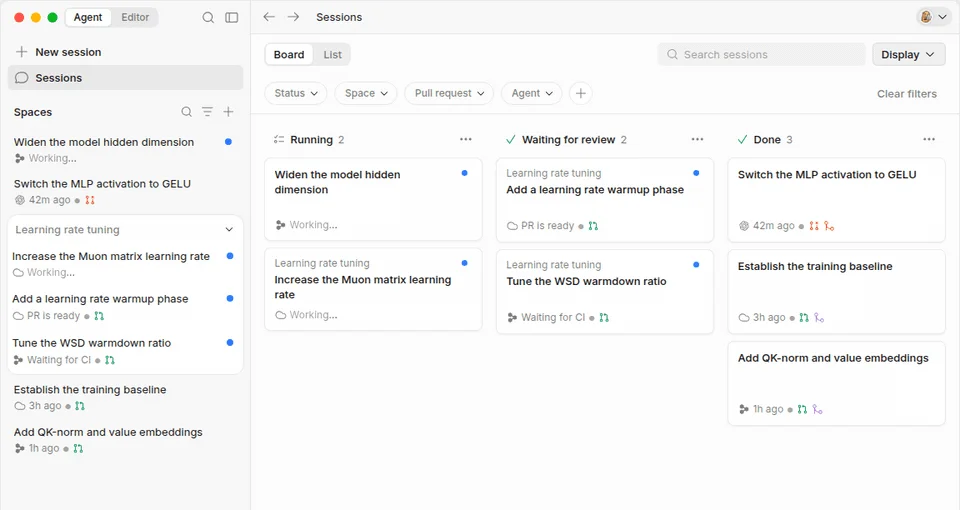960x510 pixels.
Task: Click the purple branch icon on training baseline card
Action: tap(819, 317)
